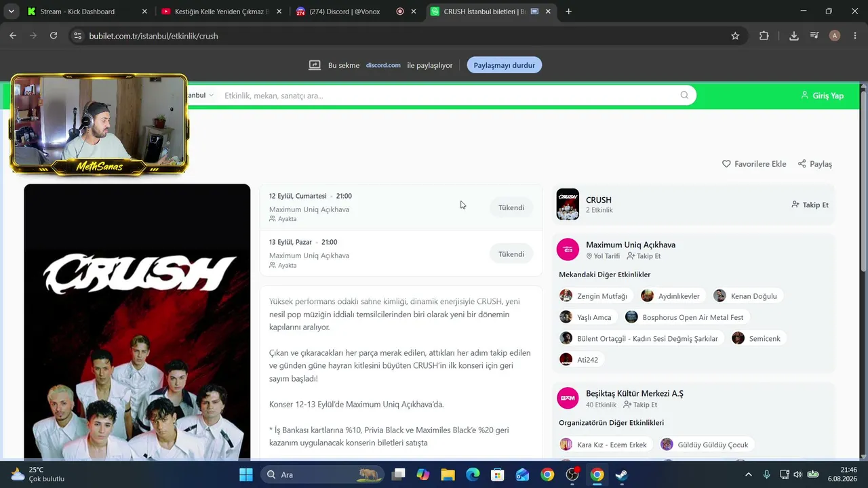The height and width of the screenshot is (488, 868).
Task: Open Outlook from the taskbar
Action: pyautogui.click(x=522, y=474)
